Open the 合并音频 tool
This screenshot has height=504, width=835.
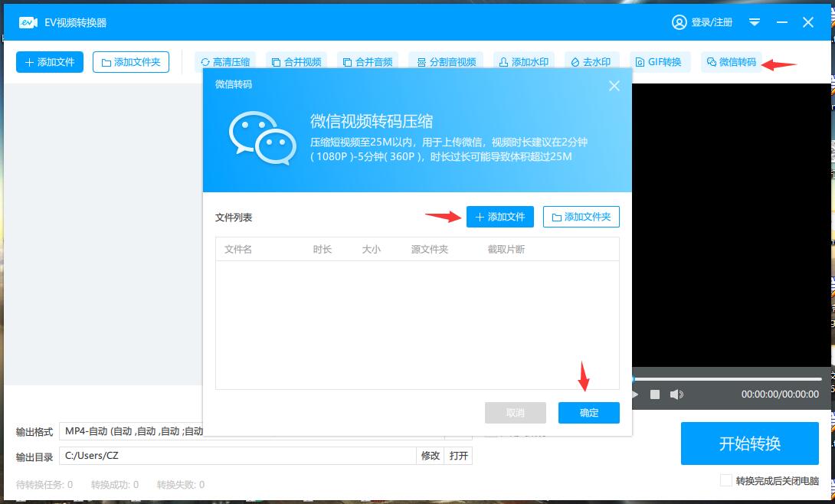(368, 62)
